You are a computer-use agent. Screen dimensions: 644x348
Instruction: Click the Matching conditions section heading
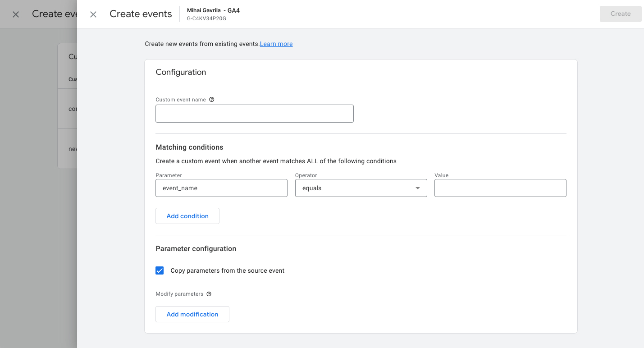coord(189,147)
